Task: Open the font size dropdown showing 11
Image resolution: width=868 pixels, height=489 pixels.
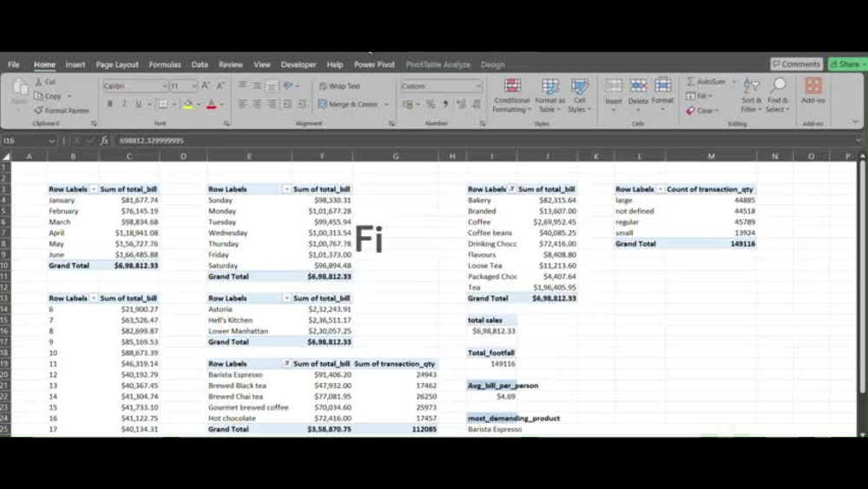Action: coord(194,86)
